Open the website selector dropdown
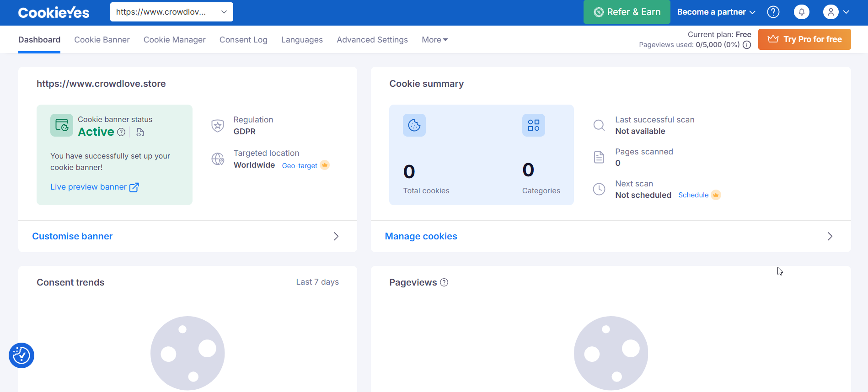The width and height of the screenshot is (868, 392). tap(171, 12)
